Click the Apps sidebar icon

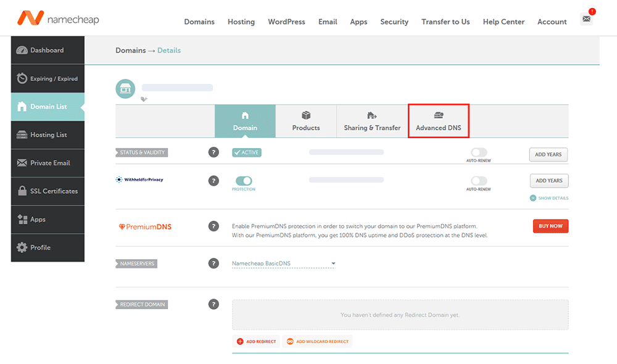(x=22, y=219)
